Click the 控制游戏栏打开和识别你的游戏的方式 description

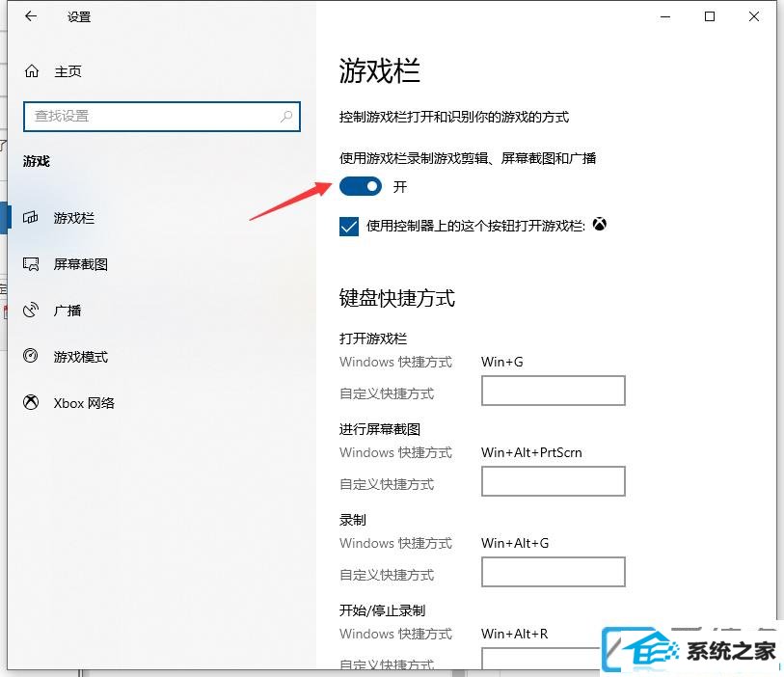[454, 117]
